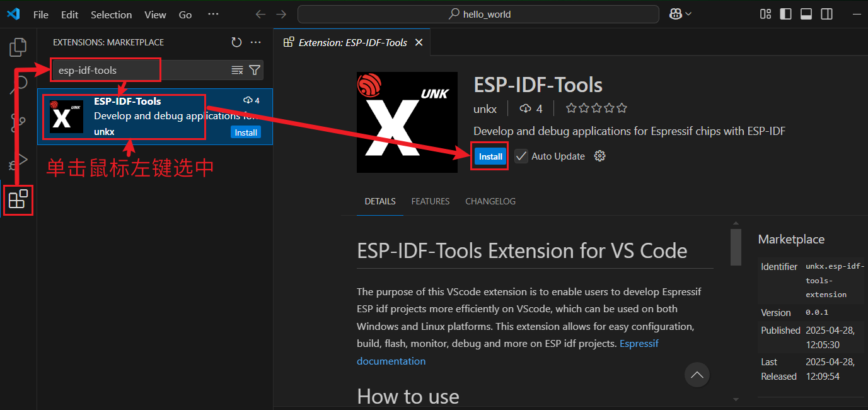
Task: Toggle the bottom panel visibility
Action: [806, 14]
